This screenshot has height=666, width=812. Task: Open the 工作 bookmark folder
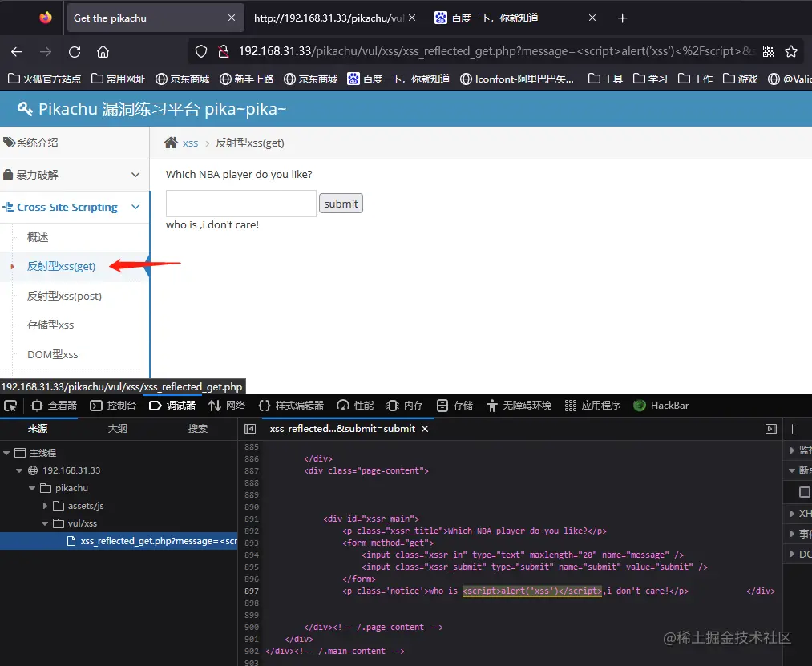[x=696, y=79]
